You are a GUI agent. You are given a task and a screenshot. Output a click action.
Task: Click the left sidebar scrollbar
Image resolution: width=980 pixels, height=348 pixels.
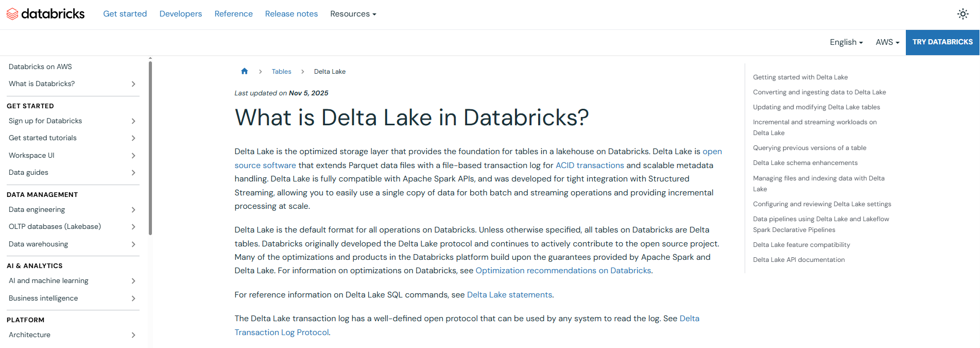pyautogui.click(x=150, y=150)
